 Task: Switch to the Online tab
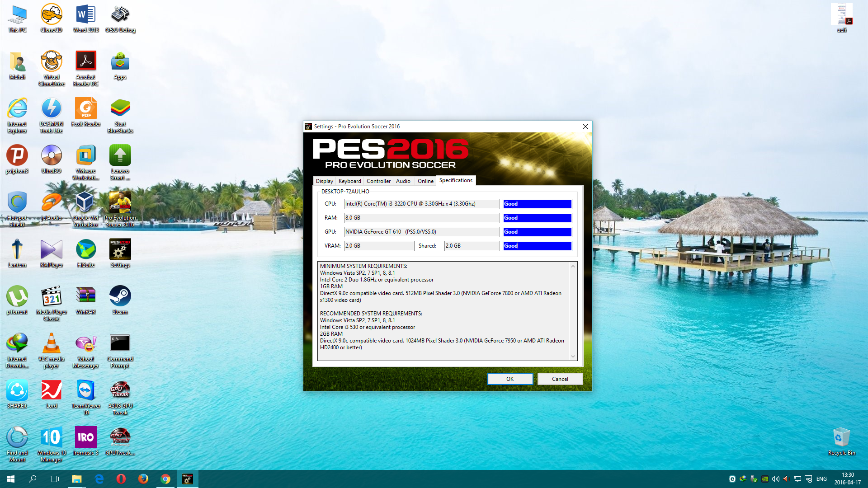(425, 181)
